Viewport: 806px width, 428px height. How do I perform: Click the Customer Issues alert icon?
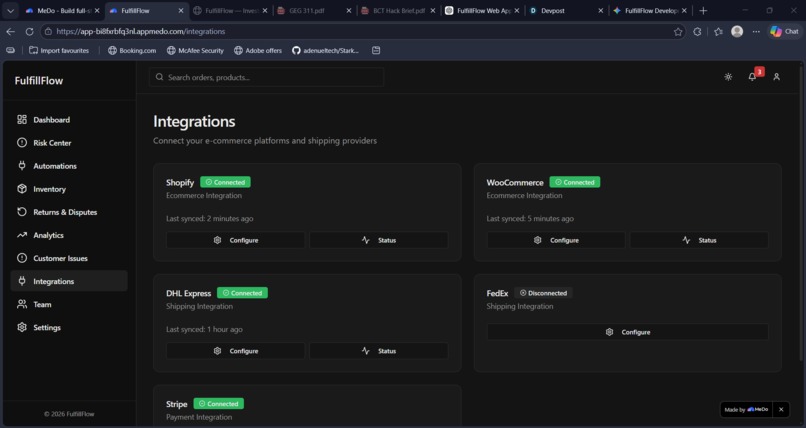coord(22,258)
